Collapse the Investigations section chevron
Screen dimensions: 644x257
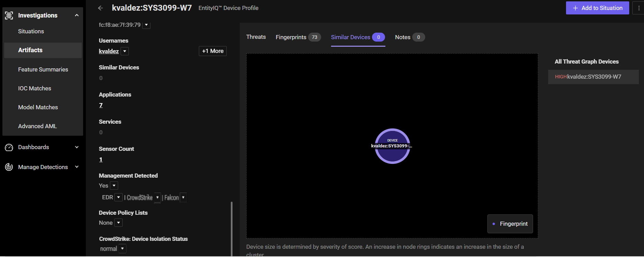77,15
